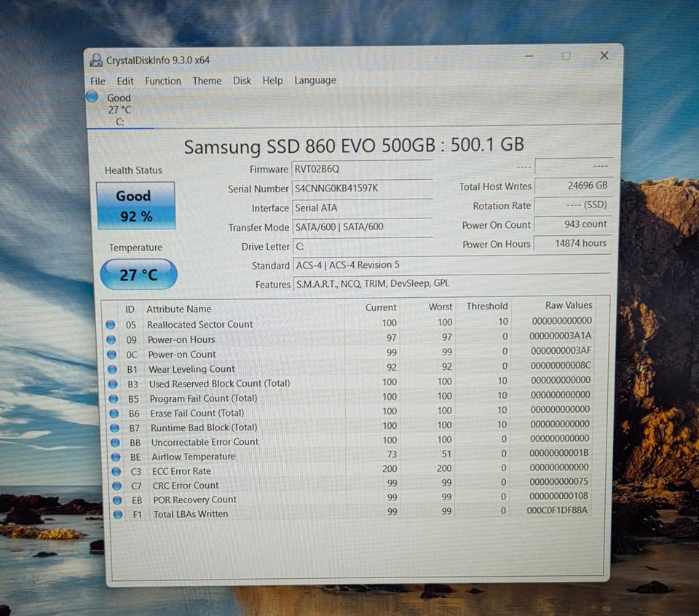Click the status icon for CRC Error Count
The image size is (699, 616).
pyautogui.click(x=116, y=486)
